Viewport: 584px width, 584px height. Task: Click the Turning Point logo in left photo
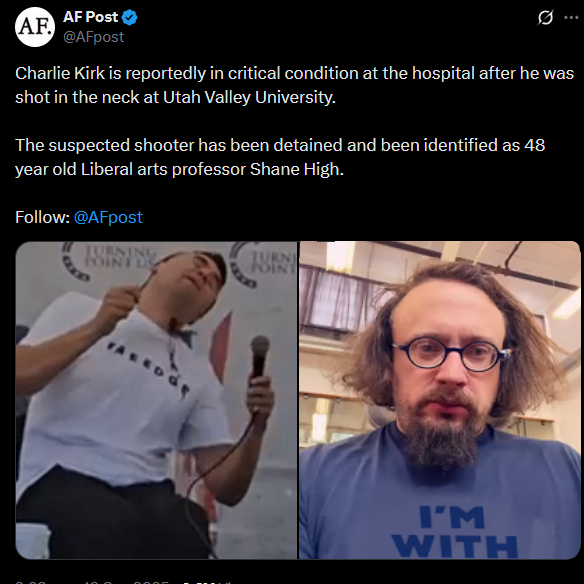(x=108, y=261)
